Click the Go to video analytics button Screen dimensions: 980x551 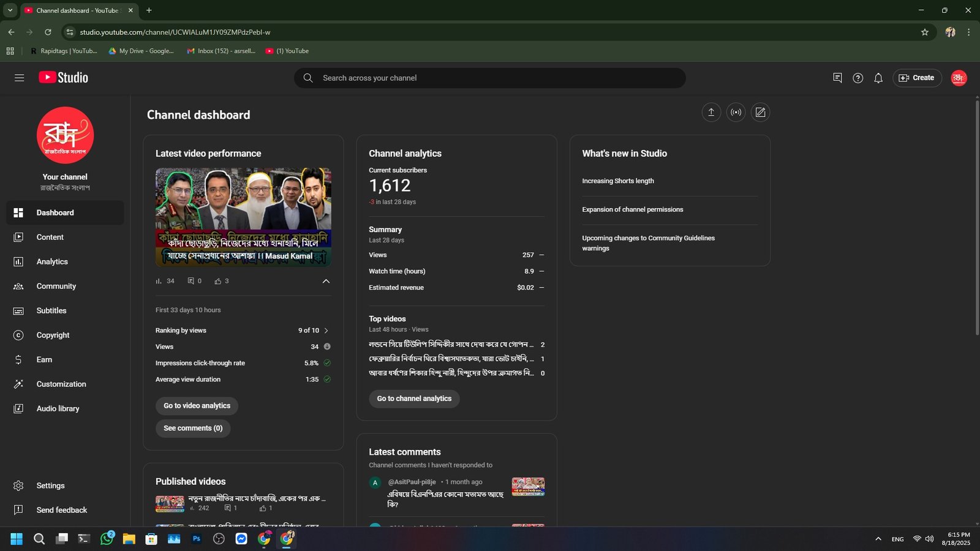tap(197, 406)
